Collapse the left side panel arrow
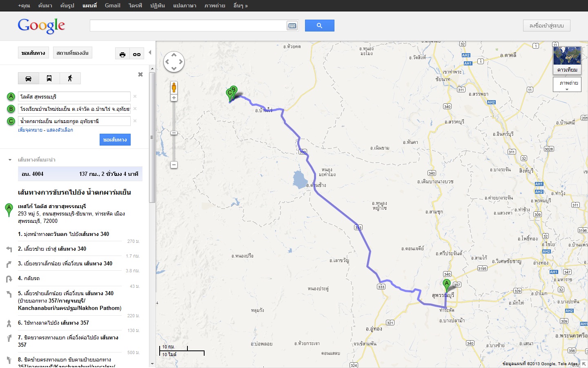The image size is (588, 368). tap(150, 52)
